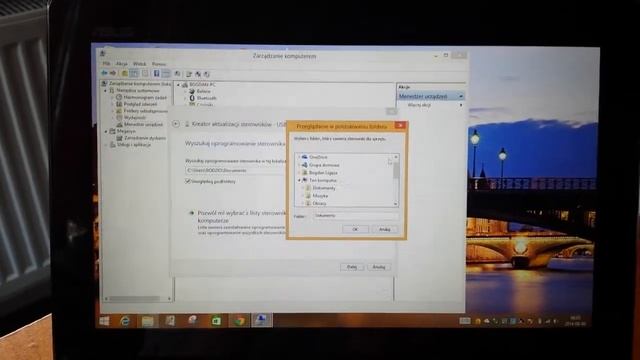Click Pozwól mi wybrać z listy sterowników option
The image size is (640, 360).
pos(241,216)
